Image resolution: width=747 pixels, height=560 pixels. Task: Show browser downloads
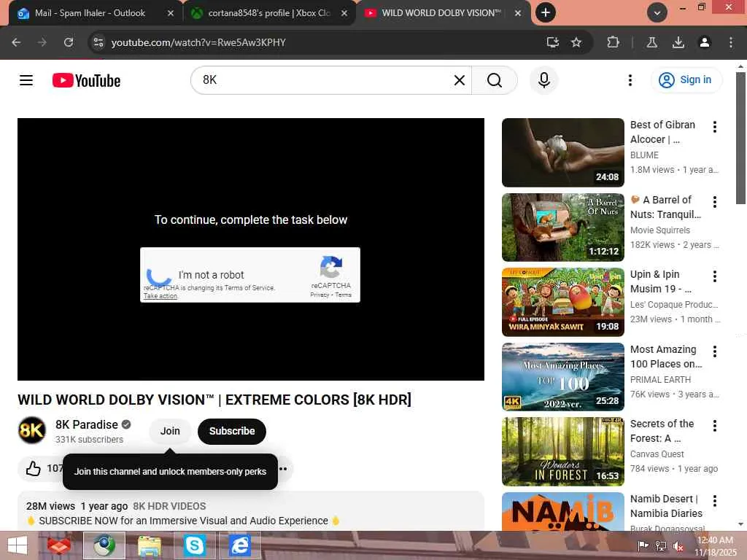pos(678,42)
